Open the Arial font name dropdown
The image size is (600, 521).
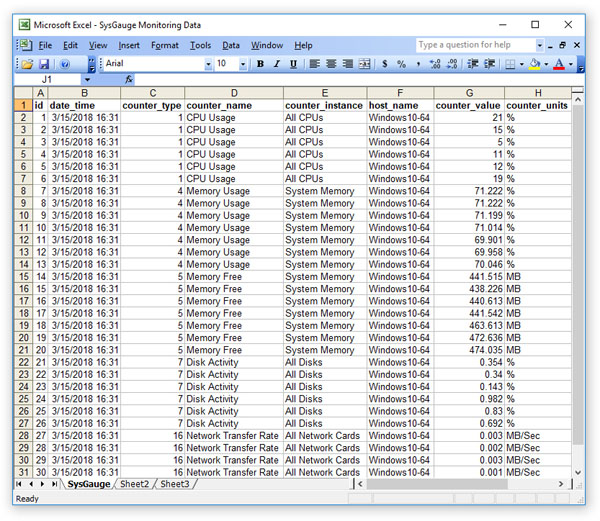pos(208,64)
